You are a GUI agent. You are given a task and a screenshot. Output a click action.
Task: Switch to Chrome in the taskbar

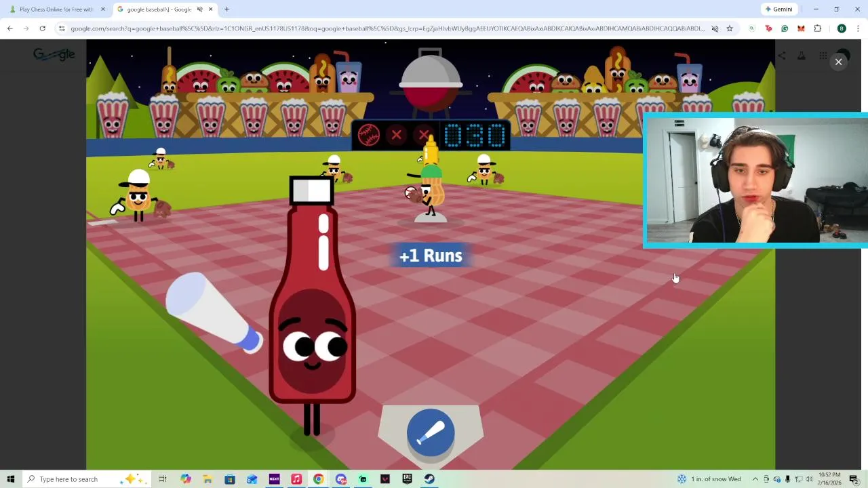coord(318,479)
